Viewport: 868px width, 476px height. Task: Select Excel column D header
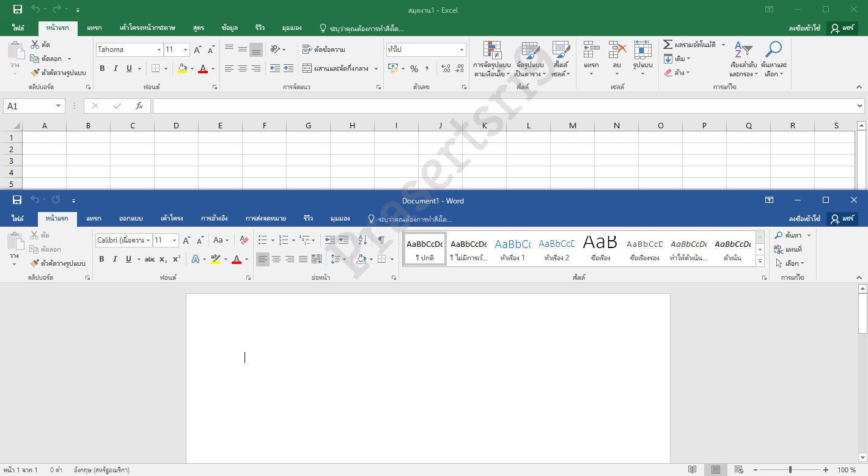pyautogui.click(x=176, y=125)
